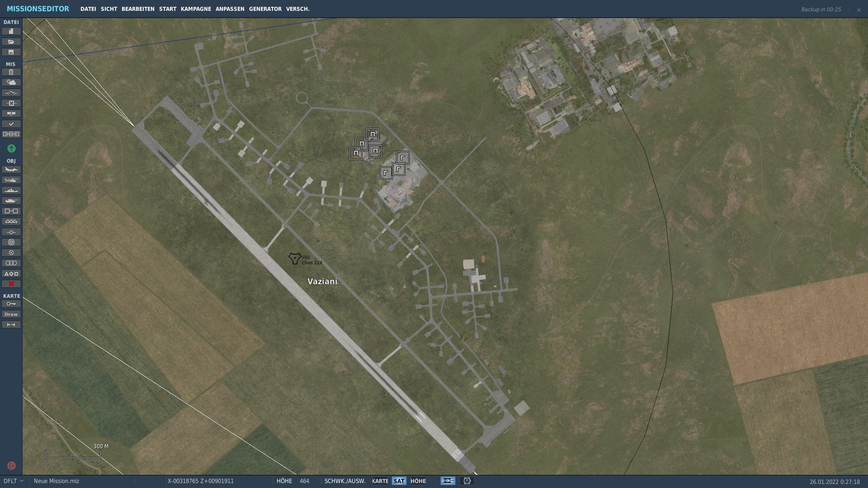Open the KAMPAGNE menu
This screenshot has height=488, width=868.
(196, 9)
